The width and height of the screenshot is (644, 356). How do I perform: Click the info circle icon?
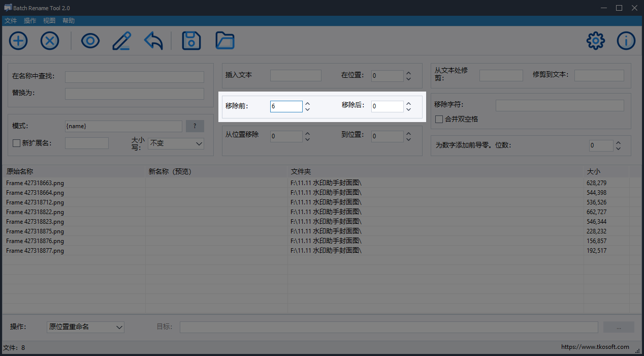tap(626, 41)
